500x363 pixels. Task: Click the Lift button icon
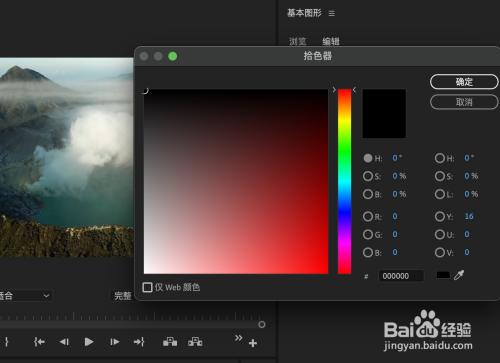[x=170, y=342]
